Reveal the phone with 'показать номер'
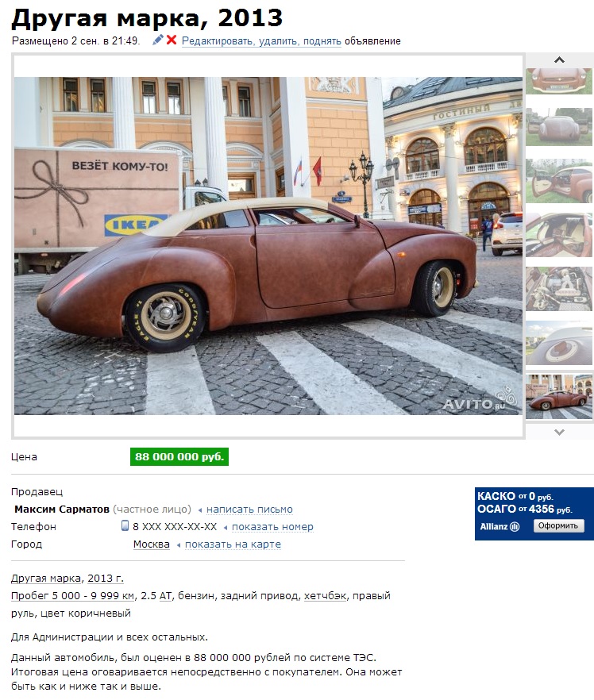This screenshot has height=700, width=594. coord(272,527)
